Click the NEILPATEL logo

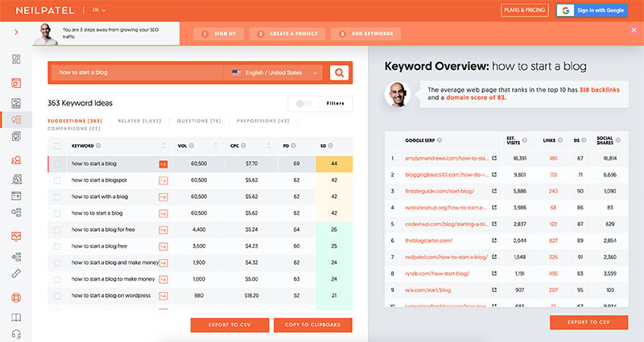(x=45, y=10)
